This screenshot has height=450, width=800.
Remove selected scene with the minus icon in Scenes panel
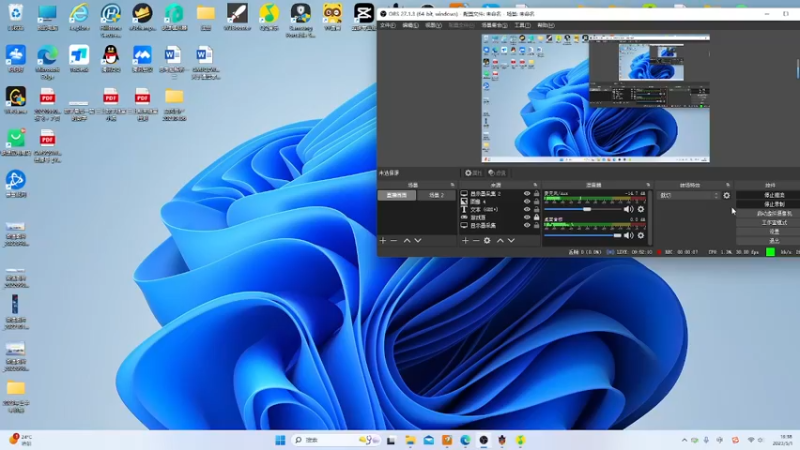click(394, 240)
